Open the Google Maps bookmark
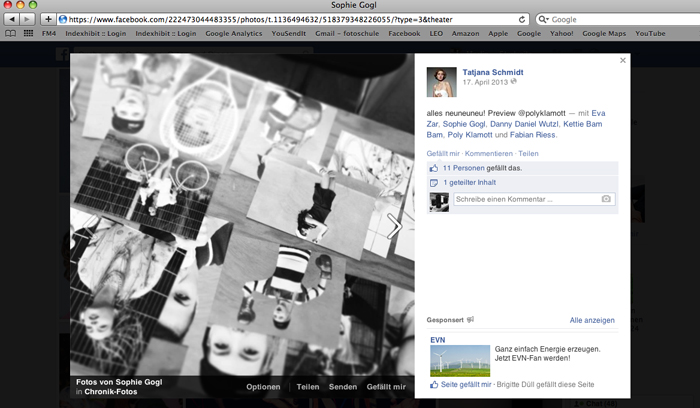This screenshot has height=408, width=700. click(604, 33)
